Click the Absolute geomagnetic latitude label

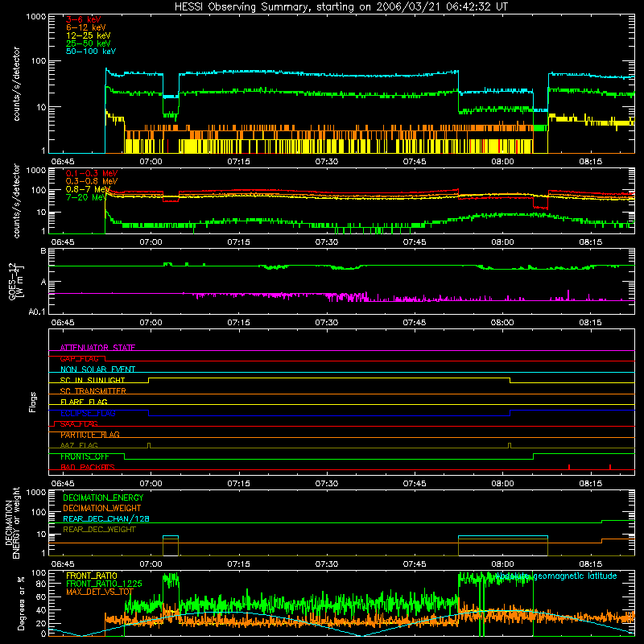555,576
